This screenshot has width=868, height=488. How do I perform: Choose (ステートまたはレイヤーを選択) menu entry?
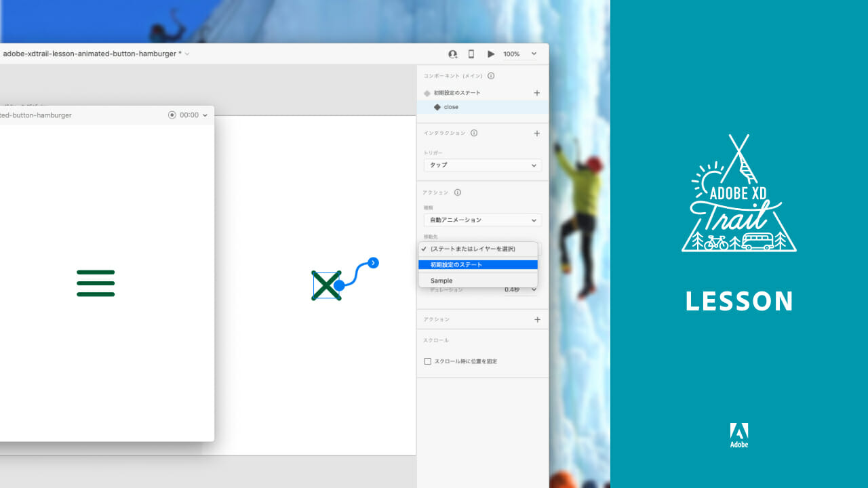478,249
